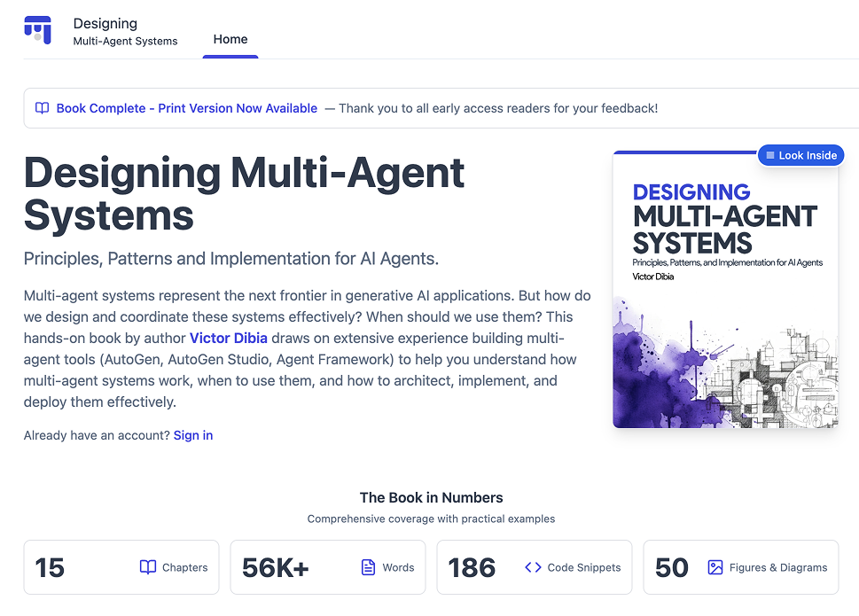Screen dimensions: 859x616
Task: Click the book cover preview image
Action: pos(725,289)
